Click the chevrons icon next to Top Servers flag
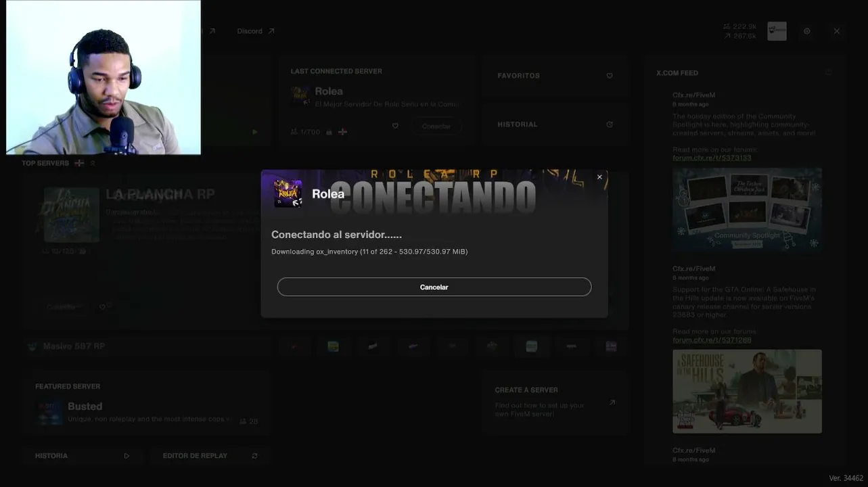Viewport: 868px width, 487px height. click(x=93, y=163)
